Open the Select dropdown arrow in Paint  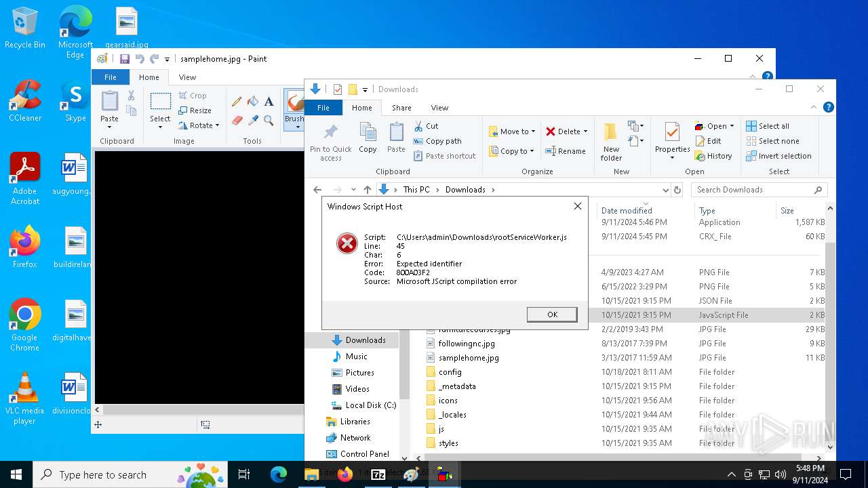pyautogui.click(x=160, y=127)
